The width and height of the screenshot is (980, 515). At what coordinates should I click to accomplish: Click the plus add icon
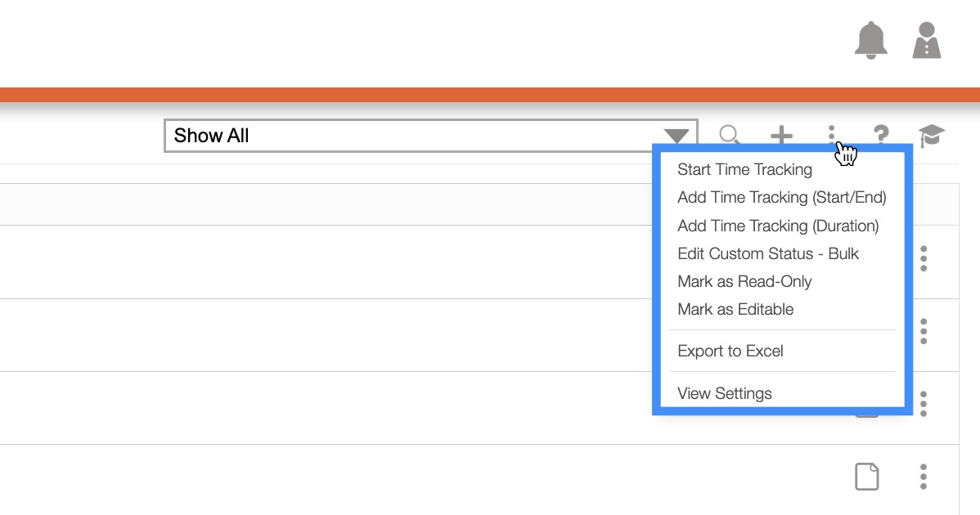point(782,135)
